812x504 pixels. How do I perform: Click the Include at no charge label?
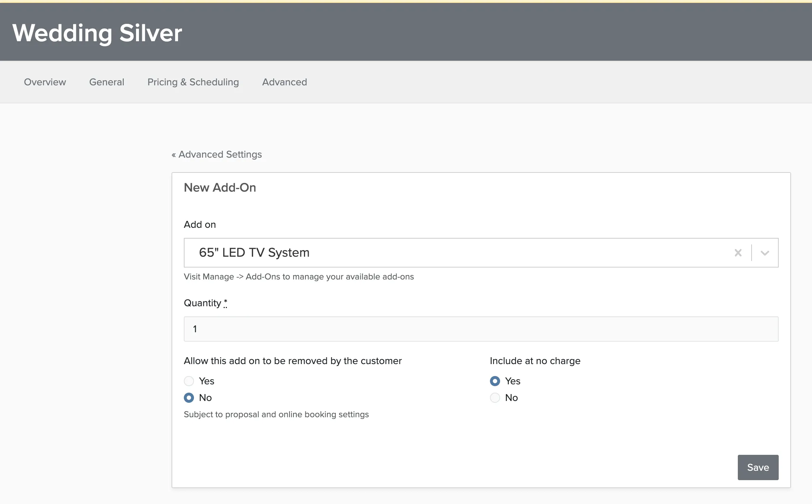[535, 361]
